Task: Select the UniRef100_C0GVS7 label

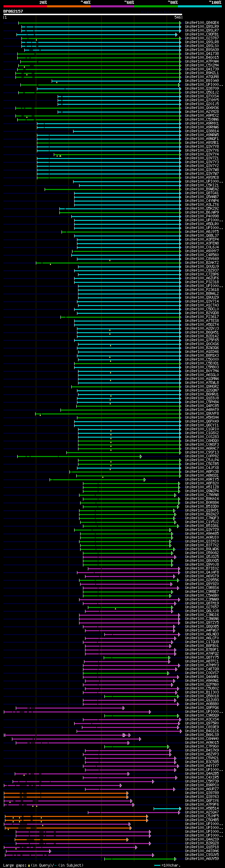Action: [x=202, y=673]
